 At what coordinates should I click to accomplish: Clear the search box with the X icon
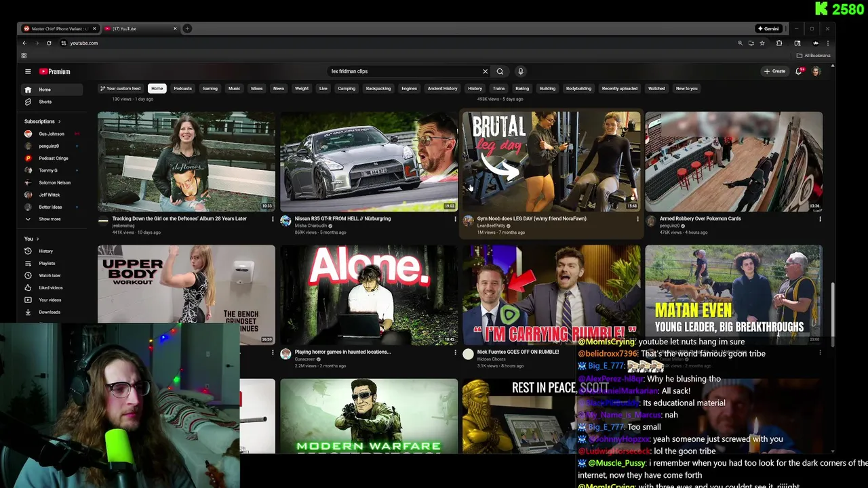point(485,71)
